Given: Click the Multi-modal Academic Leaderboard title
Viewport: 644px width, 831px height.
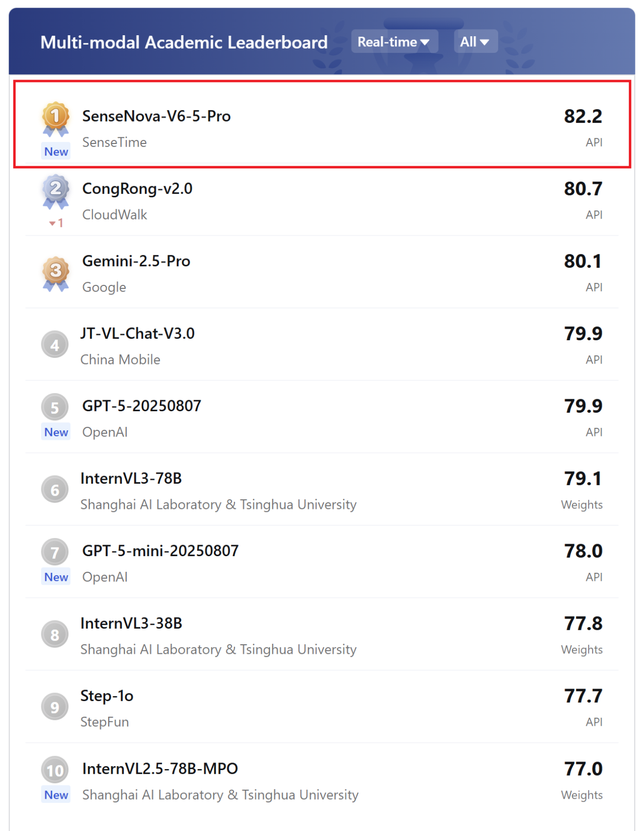Looking at the screenshot, I should pos(184,42).
